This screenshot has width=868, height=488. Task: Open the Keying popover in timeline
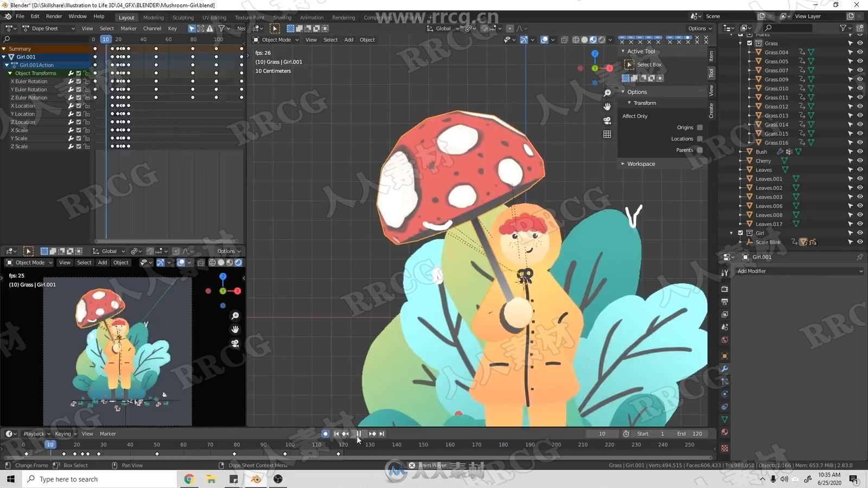point(65,434)
